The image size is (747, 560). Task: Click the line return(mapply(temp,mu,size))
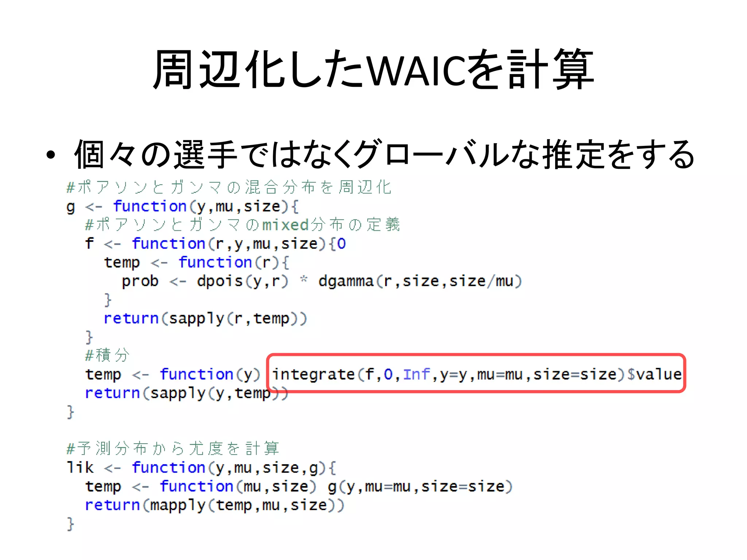[x=215, y=505]
